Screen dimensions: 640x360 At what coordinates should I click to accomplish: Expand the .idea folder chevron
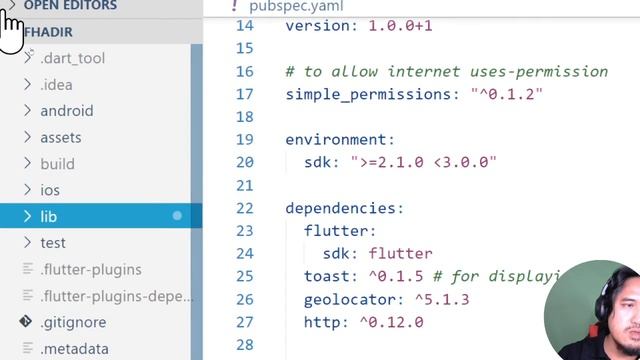27,84
